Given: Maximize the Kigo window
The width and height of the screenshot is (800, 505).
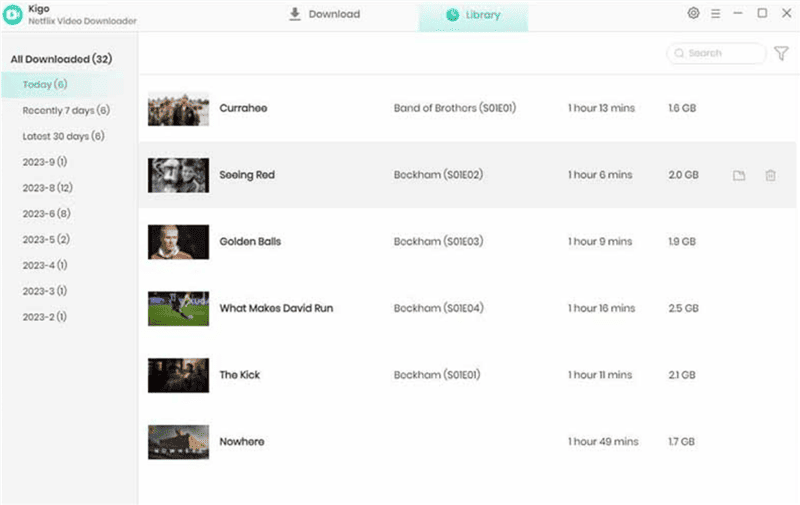Looking at the screenshot, I should coord(762,13).
